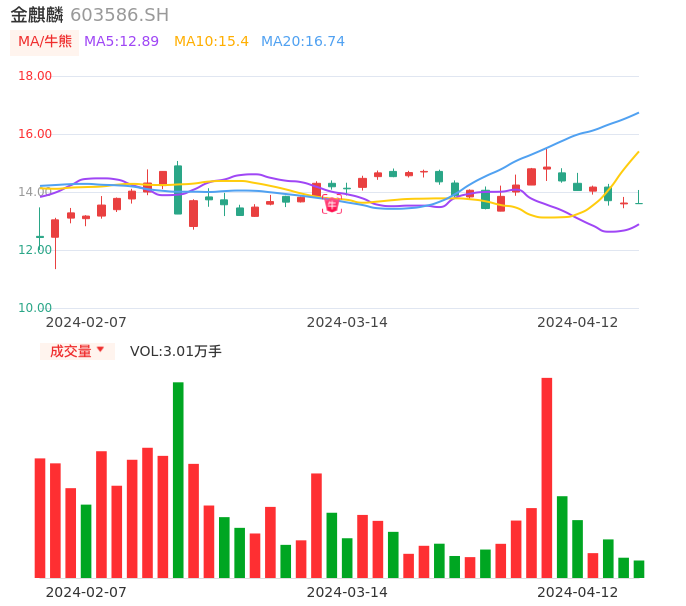This screenshot has height=606, width=686.
Task: Click the stock code 603586.SH
Action: point(119,15)
